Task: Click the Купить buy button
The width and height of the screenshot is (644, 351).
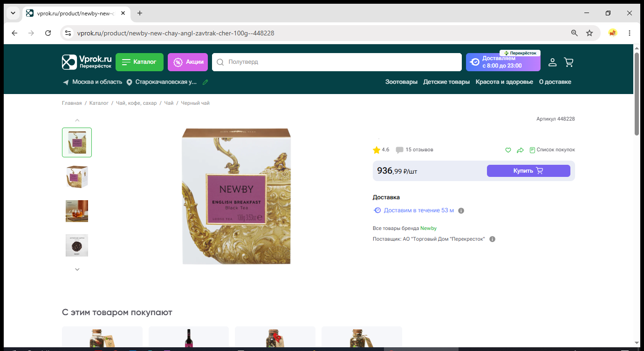Action: tap(528, 171)
